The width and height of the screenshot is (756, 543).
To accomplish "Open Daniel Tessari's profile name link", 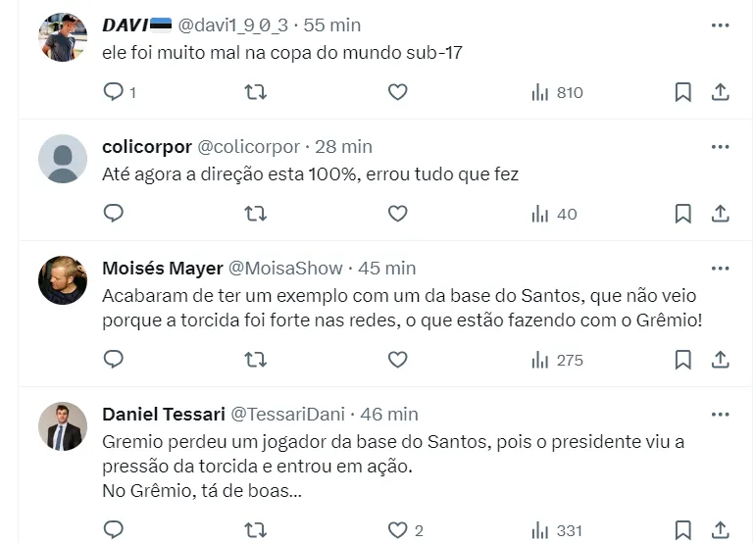I will coord(162,415).
